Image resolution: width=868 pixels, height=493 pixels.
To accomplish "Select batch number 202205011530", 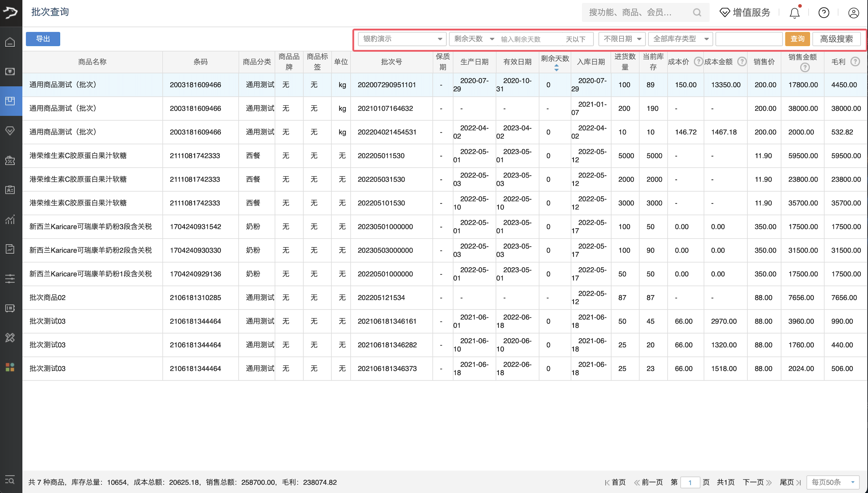I will (381, 156).
